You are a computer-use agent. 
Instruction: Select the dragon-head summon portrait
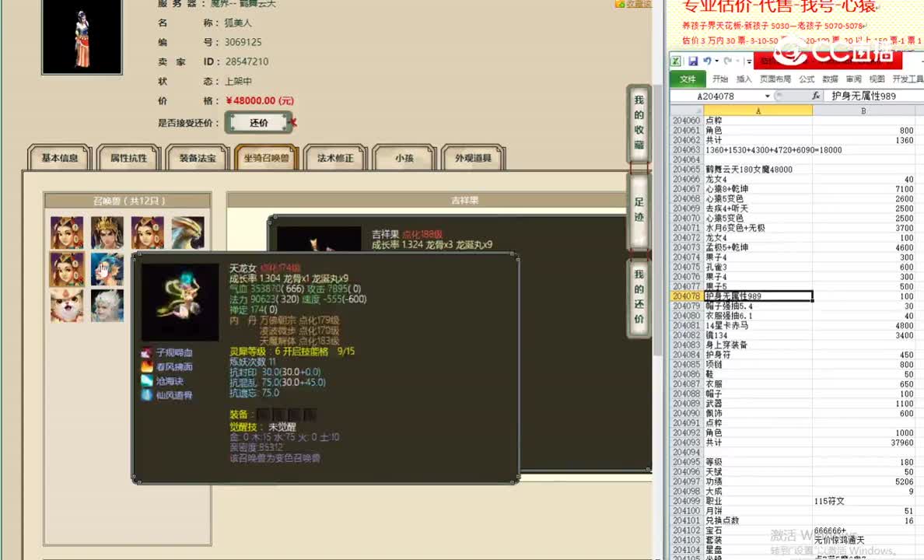(x=188, y=233)
